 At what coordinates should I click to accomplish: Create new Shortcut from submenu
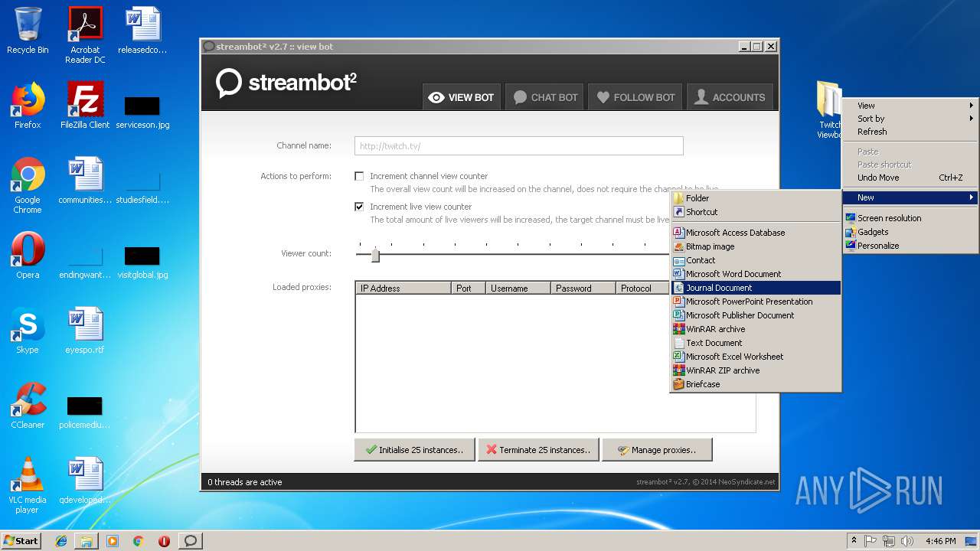pyautogui.click(x=756, y=212)
